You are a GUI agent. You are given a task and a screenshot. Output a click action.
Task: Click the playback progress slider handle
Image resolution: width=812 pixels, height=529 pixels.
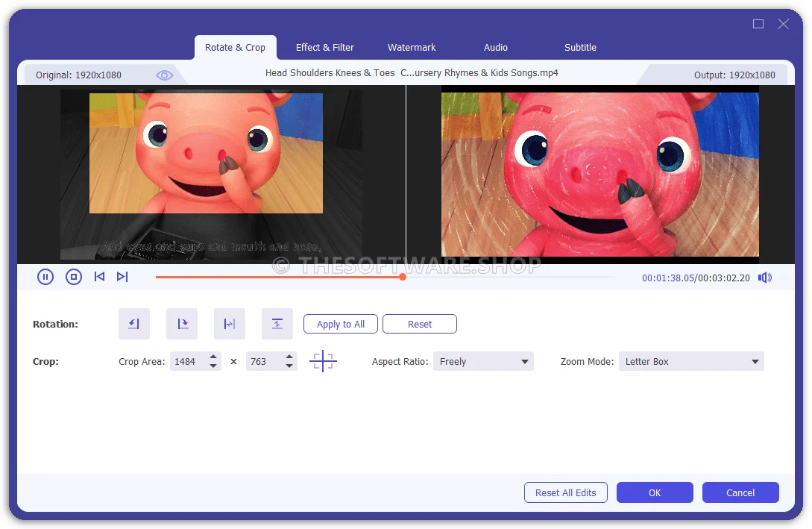coord(403,278)
